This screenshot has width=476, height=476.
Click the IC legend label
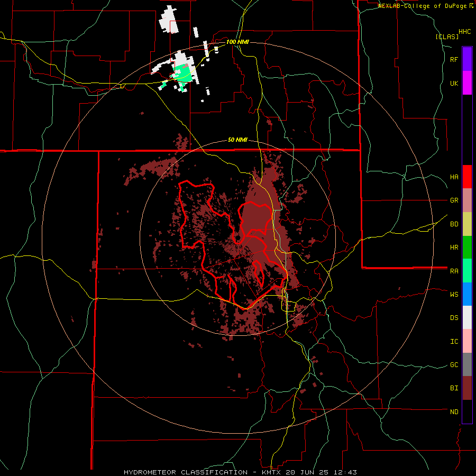pyautogui.click(x=454, y=342)
